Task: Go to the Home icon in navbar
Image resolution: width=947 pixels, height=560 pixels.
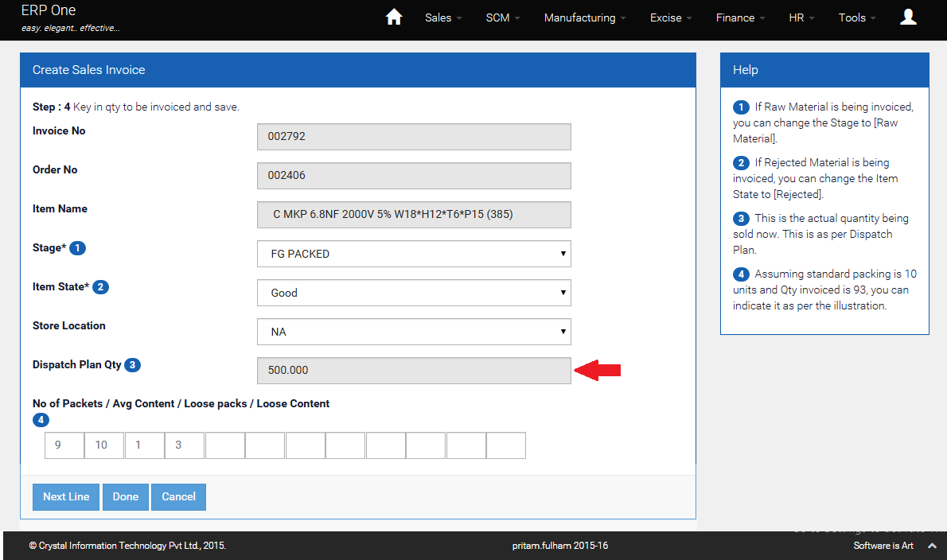Action: (394, 17)
